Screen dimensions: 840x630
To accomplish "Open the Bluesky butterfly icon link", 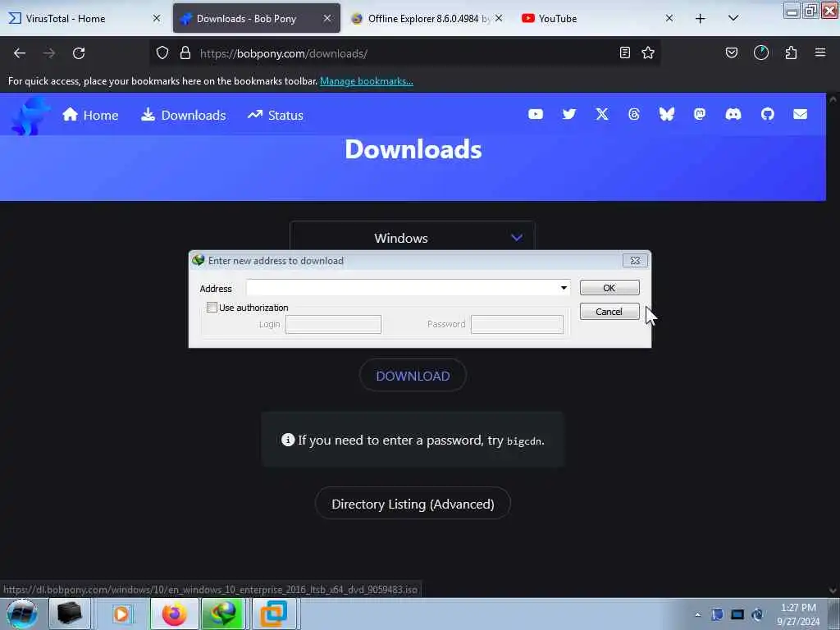I will pyautogui.click(x=666, y=114).
